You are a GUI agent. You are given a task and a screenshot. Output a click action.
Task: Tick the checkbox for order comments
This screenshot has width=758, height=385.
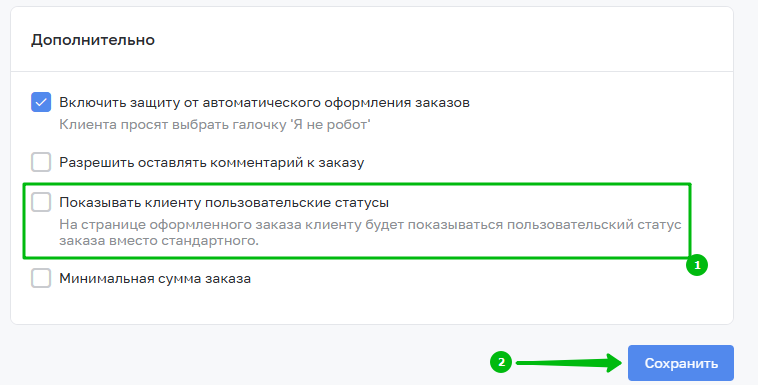tap(41, 162)
